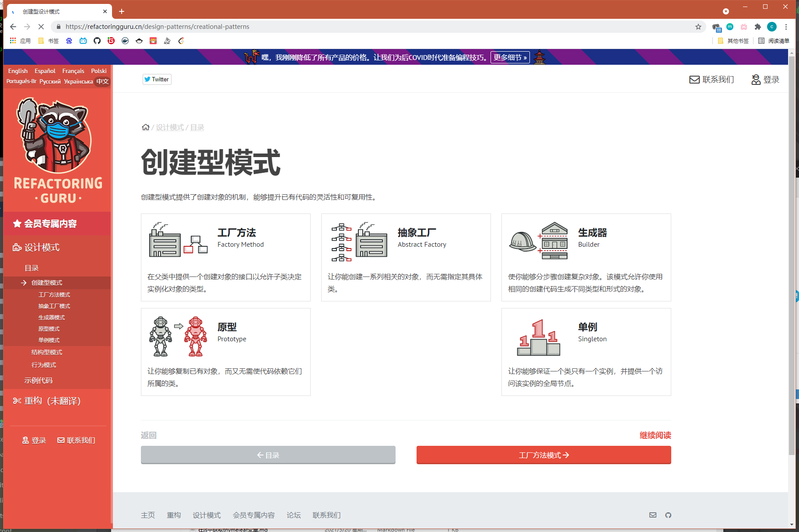Open the Chrome three-dot menu
The height and width of the screenshot is (532, 799).
click(786, 27)
